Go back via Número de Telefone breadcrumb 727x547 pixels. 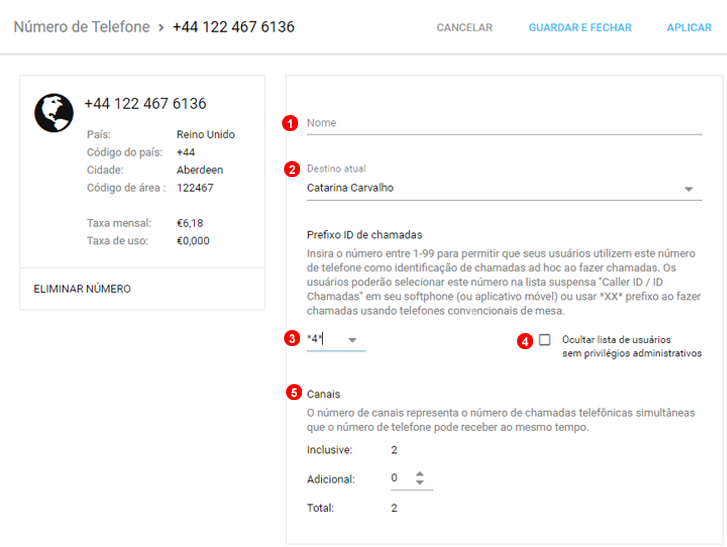pyautogui.click(x=82, y=27)
